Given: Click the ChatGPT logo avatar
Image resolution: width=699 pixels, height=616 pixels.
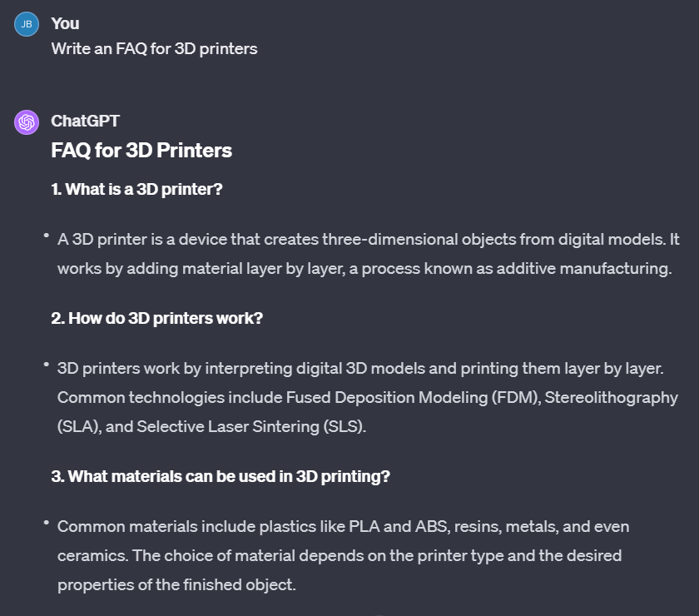Looking at the screenshot, I should [x=27, y=122].
